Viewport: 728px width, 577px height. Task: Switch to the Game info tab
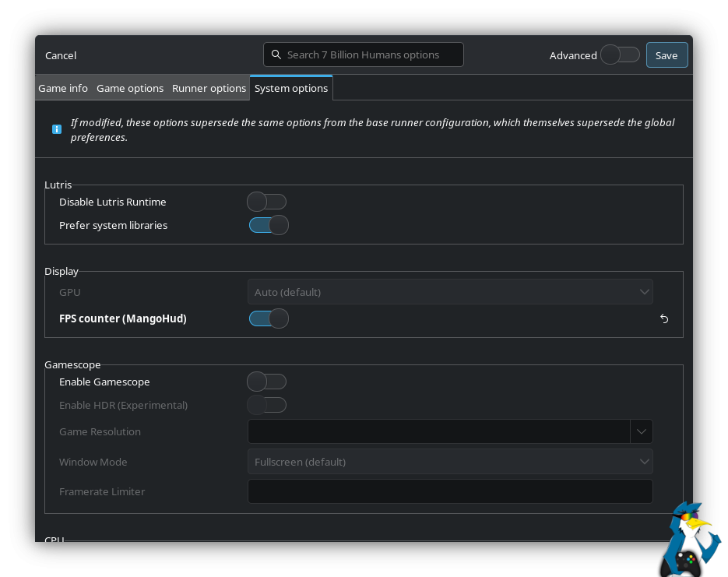pyautogui.click(x=63, y=88)
